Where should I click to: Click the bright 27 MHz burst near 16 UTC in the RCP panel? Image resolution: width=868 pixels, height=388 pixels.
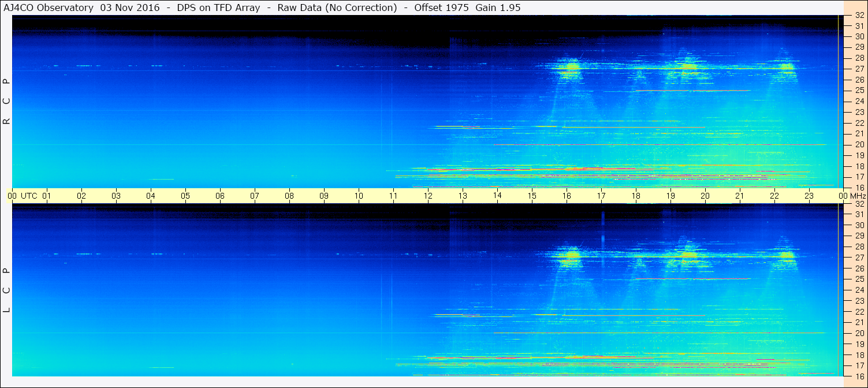572,67
